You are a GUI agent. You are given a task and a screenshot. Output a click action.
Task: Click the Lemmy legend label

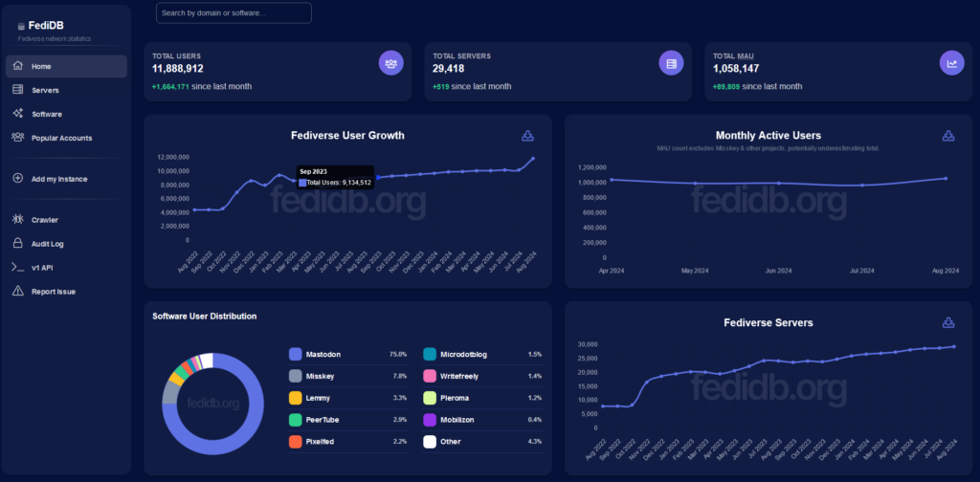(318, 398)
